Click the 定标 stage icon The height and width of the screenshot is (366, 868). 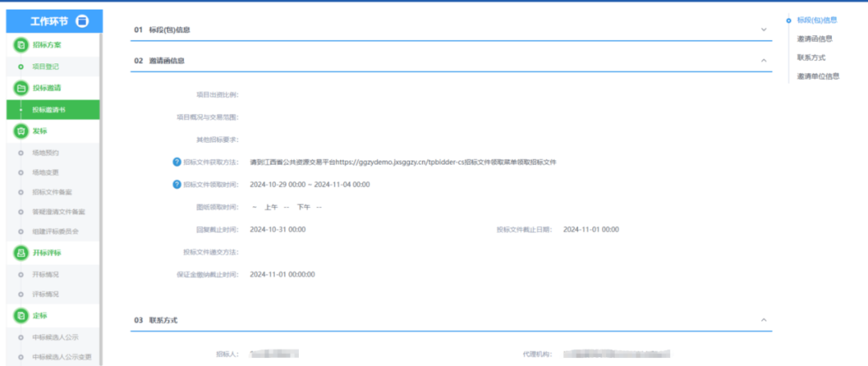(x=21, y=315)
